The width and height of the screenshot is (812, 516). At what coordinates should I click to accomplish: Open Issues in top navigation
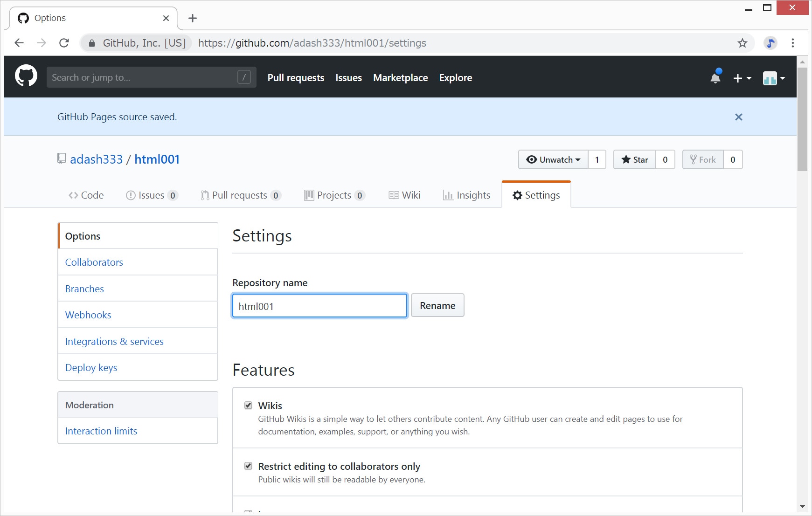click(x=348, y=78)
